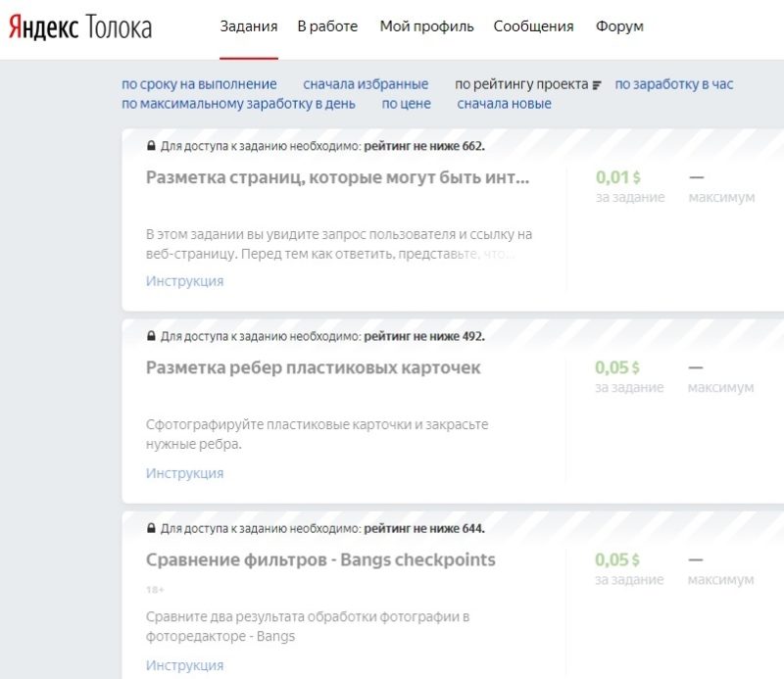This screenshot has width=784, height=679.
Task: Click the Яндекс Толока logo
Action: point(80,27)
